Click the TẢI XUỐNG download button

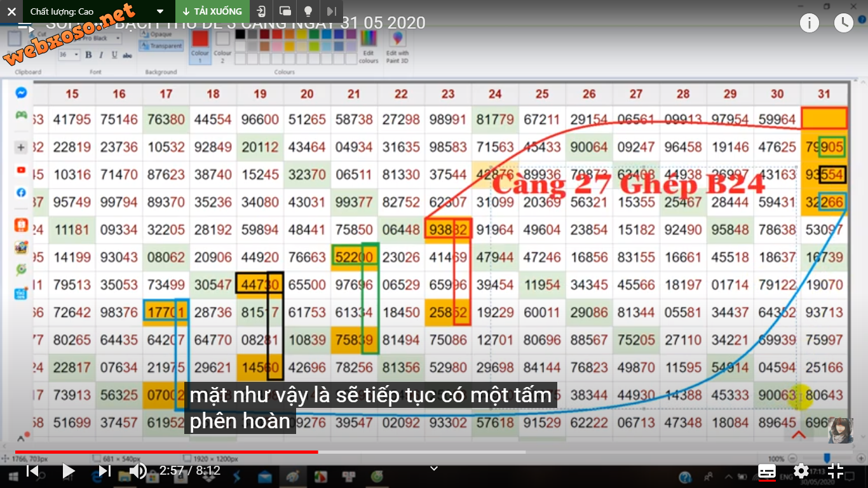tap(212, 11)
